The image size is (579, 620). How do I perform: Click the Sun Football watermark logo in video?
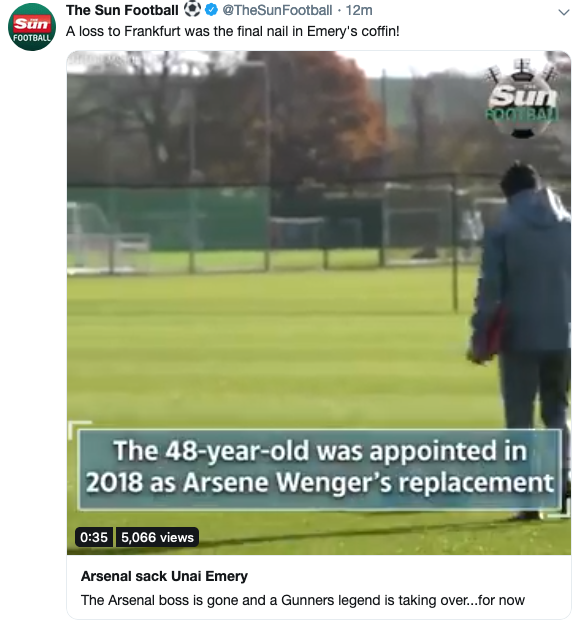coord(522,99)
